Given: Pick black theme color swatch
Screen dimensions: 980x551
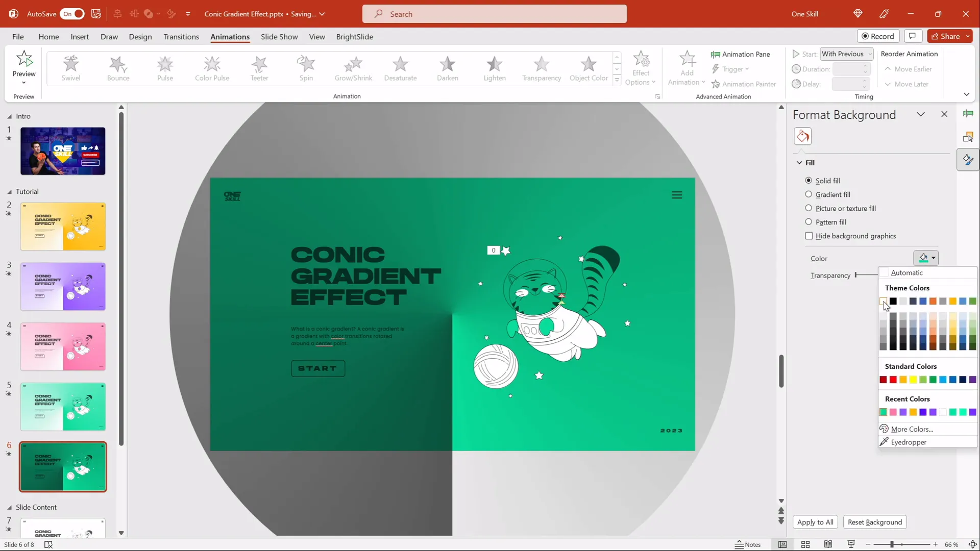Looking at the screenshot, I should click(893, 301).
